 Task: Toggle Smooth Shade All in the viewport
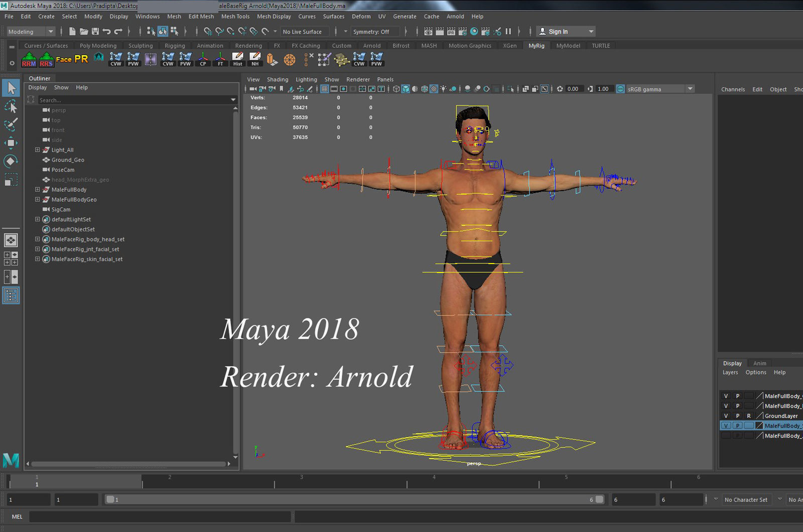[406, 89]
